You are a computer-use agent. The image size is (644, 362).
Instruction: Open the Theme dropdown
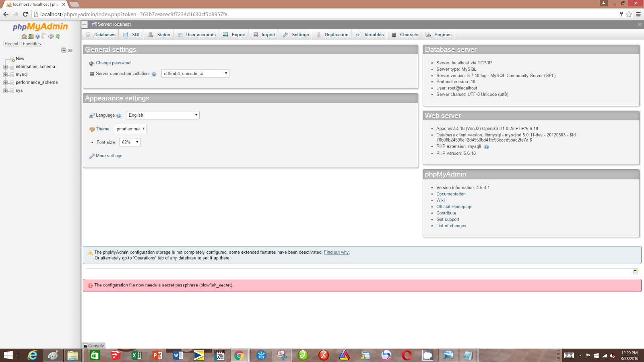pos(130,129)
